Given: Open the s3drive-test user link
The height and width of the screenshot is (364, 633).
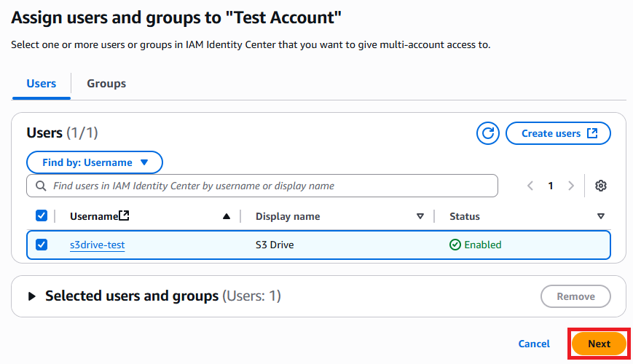Looking at the screenshot, I should point(98,245).
